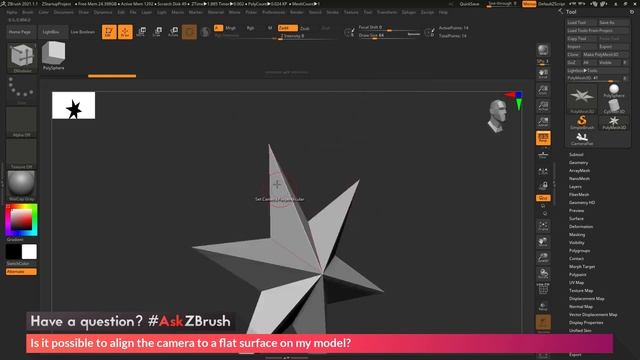This screenshot has width=640, height=360.
Task: Toggle the M material button
Action: [x=270, y=28]
